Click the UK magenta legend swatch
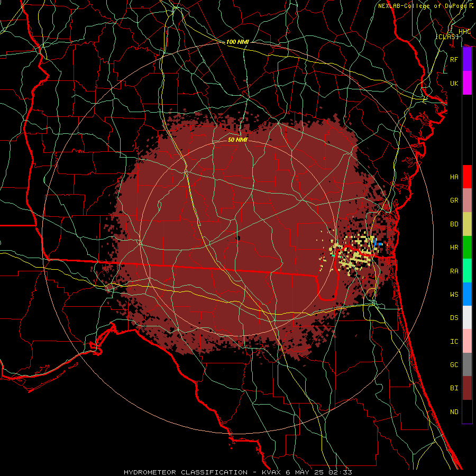 467,83
